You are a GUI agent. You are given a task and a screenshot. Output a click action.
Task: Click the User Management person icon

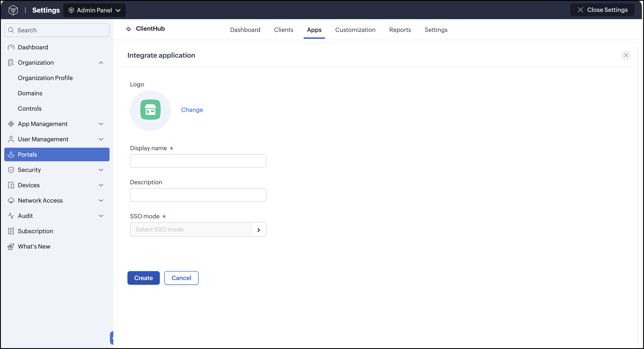(11, 139)
